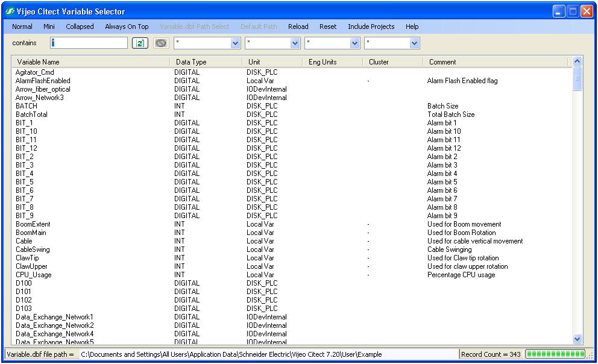This screenshot has width=598, height=364.
Task: Select the Agitator_Cmd variable row
Action: point(292,72)
